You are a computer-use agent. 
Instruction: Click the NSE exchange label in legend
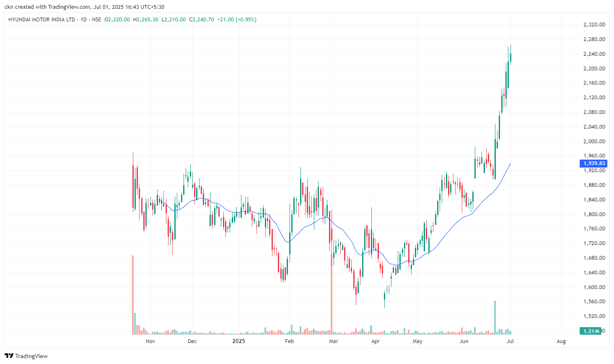(96, 20)
